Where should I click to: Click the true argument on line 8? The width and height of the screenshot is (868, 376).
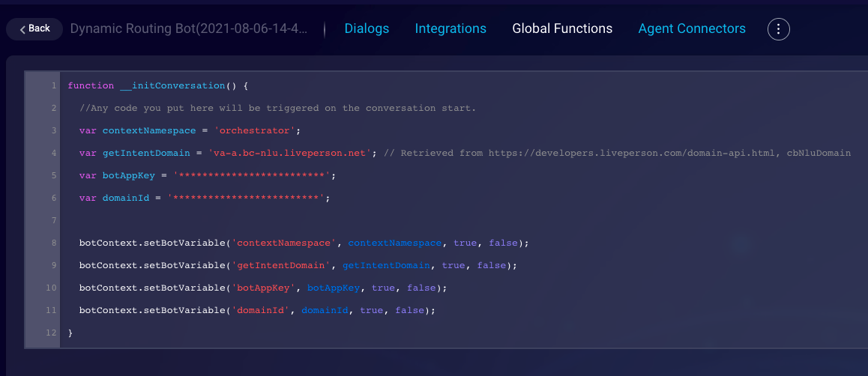[465, 243]
